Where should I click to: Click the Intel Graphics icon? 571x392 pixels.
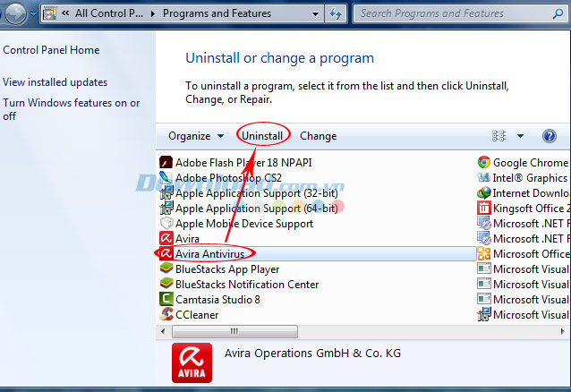click(x=484, y=177)
